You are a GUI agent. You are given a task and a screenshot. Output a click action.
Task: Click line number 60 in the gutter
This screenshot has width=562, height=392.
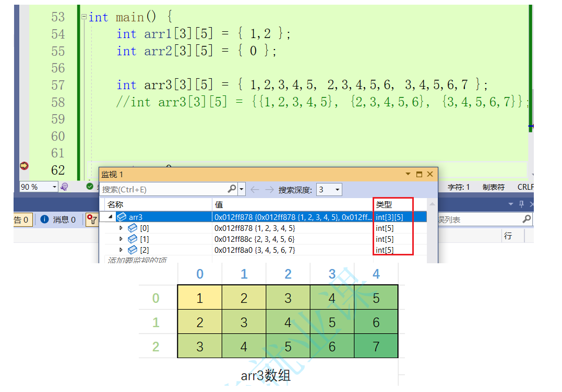[x=58, y=136]
